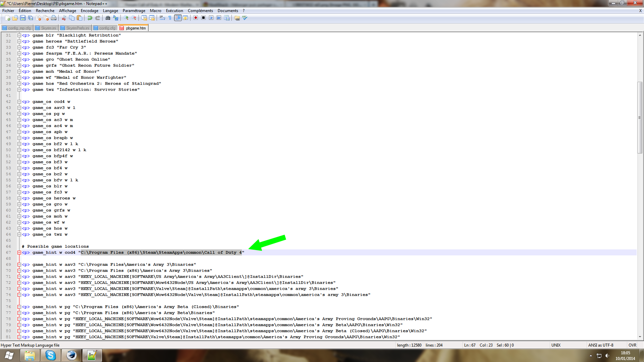Collapse the fold marker on line 31
The height and width of the screenshot is (362, 644).
19,35
